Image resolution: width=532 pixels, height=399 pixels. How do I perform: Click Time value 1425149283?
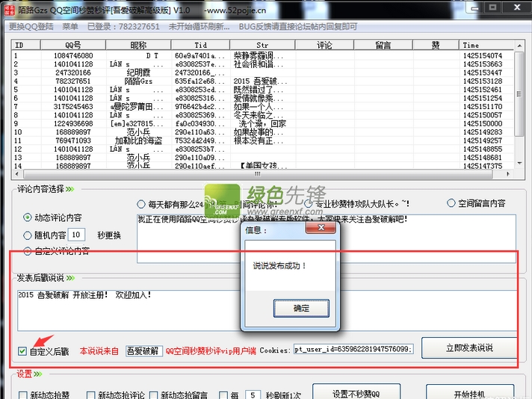click(483, 132)
